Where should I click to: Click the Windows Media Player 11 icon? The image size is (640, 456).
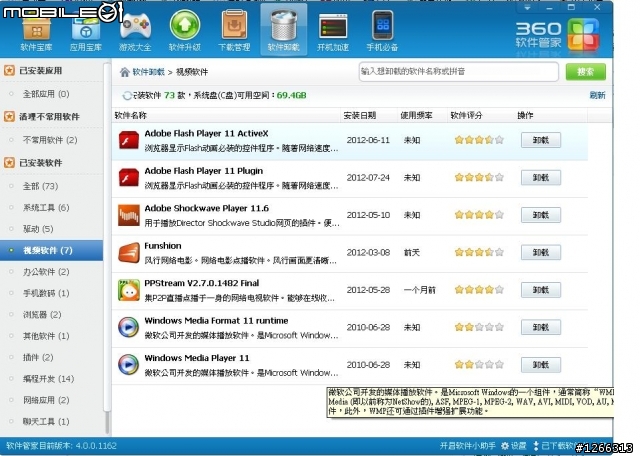click(129, 365)
